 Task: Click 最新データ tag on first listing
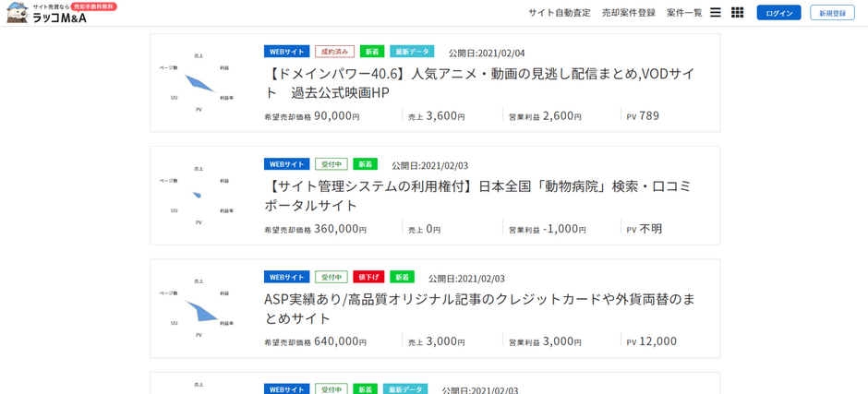(412, 52)
